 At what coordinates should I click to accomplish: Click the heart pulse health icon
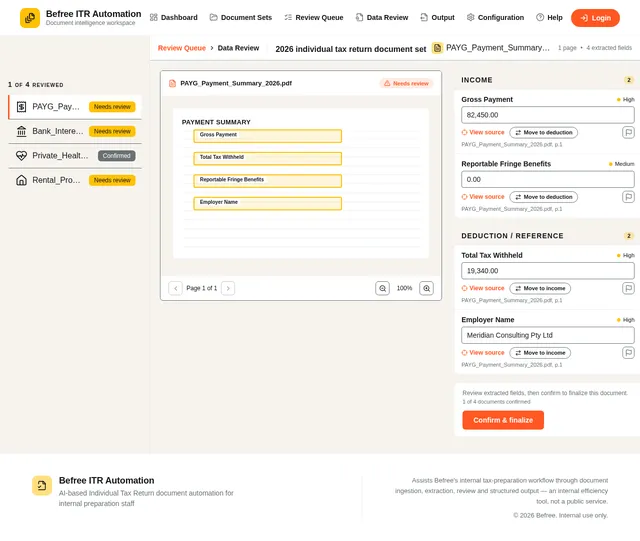tap(21, 156)
